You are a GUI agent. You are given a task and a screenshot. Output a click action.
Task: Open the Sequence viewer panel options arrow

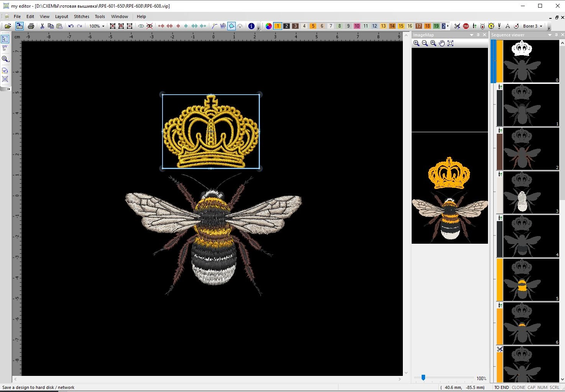[550, 35]
